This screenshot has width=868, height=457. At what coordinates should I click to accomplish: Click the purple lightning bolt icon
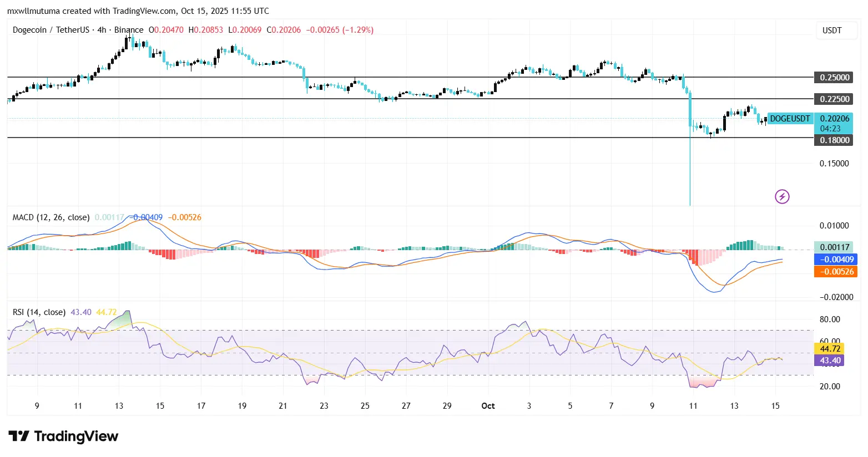[782, 196]
